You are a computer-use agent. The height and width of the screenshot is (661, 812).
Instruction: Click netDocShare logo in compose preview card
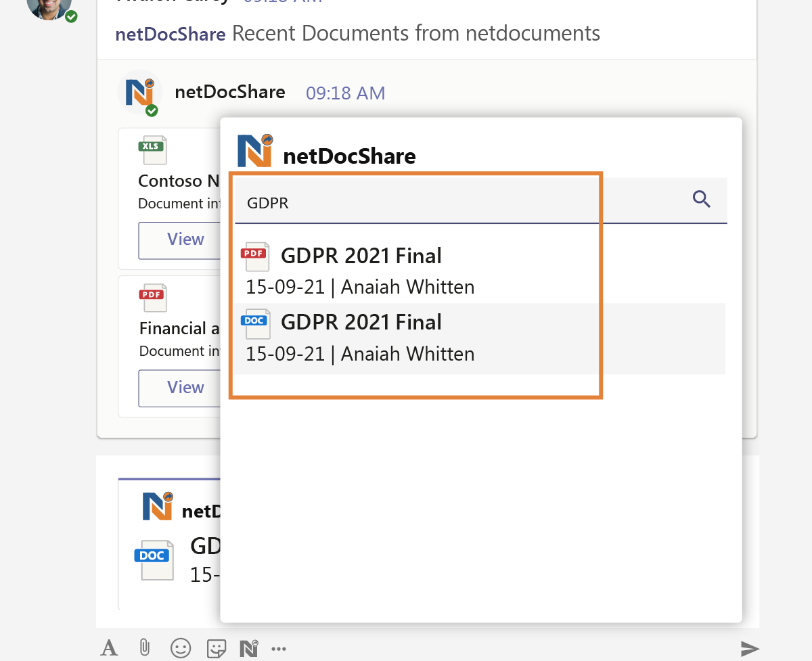coord(158,507)
